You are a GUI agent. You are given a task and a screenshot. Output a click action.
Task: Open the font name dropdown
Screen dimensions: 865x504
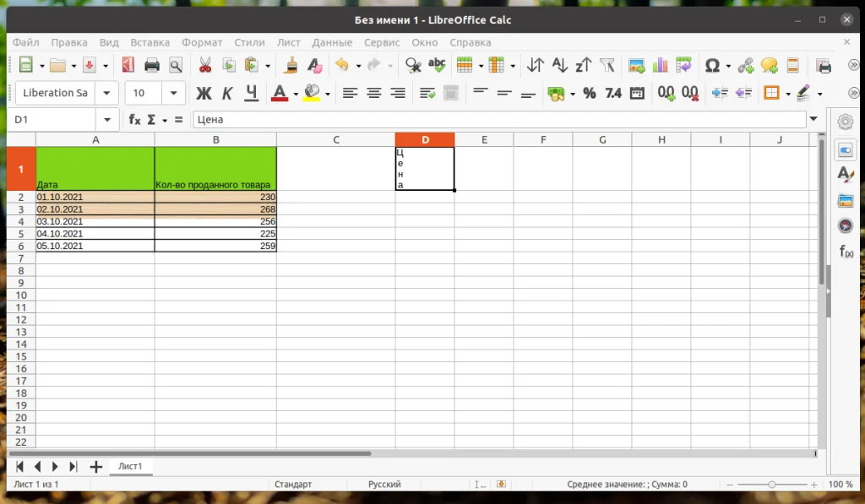point(106,93)
